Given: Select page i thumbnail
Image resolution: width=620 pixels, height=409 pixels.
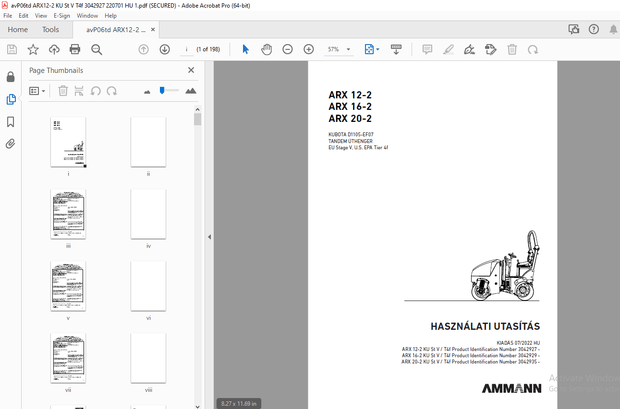Looking at the screenshot, I should coord(68,142).
